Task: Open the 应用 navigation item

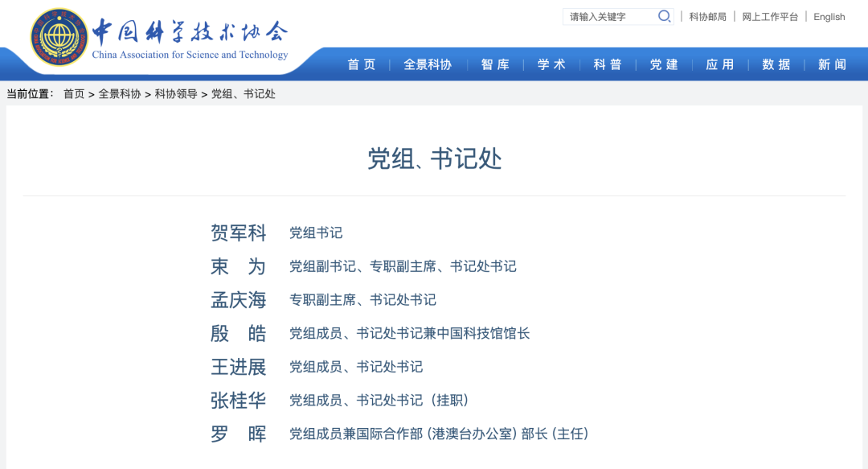Action: (x=720, y=64)
